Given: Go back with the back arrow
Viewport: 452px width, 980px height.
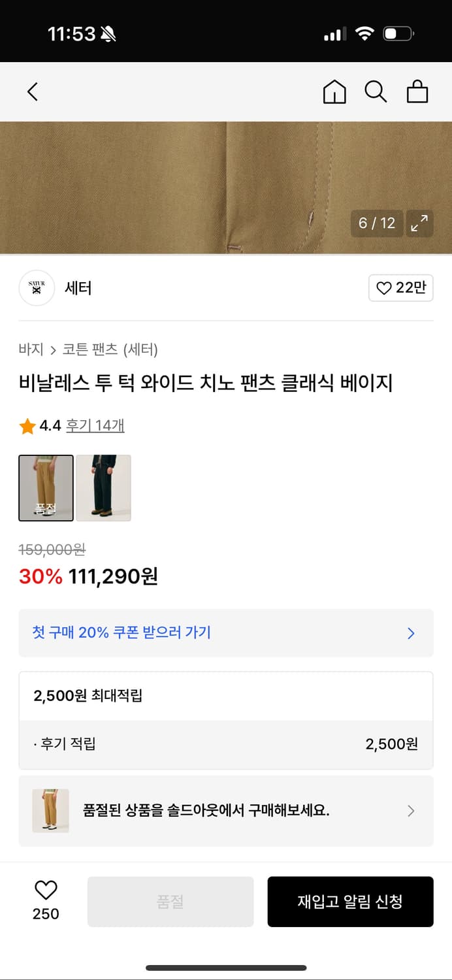Looking at the screenshot, I should pos(32,92).
